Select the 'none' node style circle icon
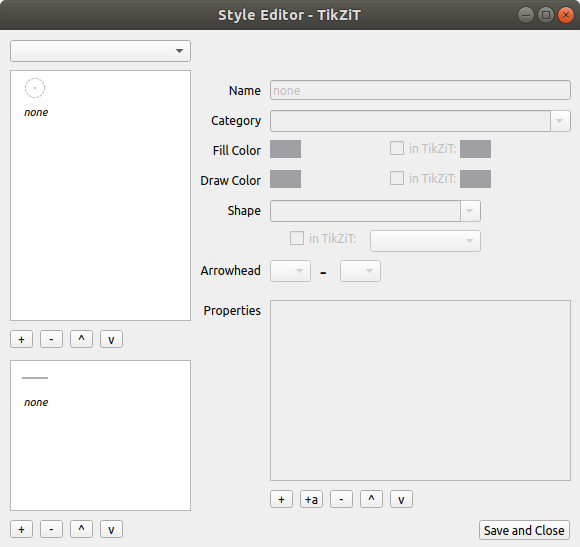The height and width of the screenshot is (547, 580). tap(35, 88)
